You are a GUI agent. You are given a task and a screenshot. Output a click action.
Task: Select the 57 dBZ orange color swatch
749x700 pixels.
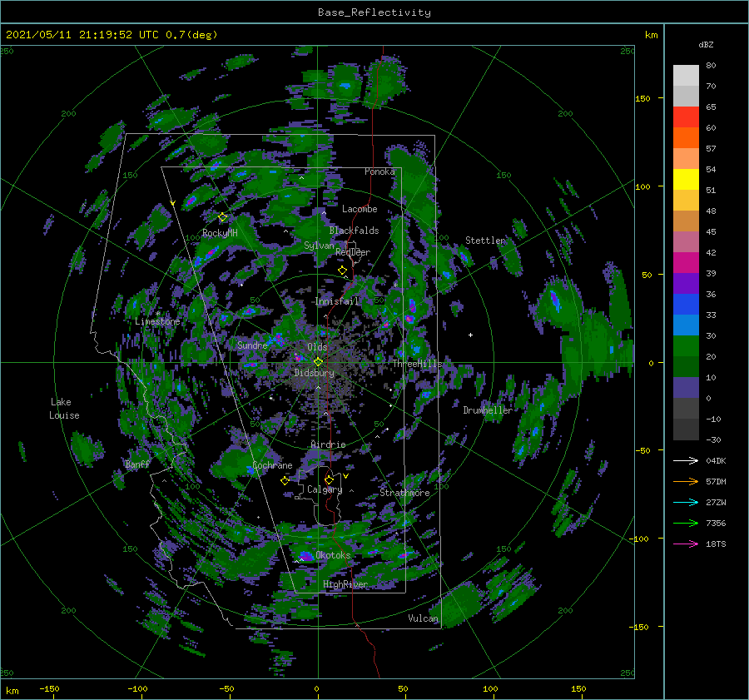pos(686,137)
